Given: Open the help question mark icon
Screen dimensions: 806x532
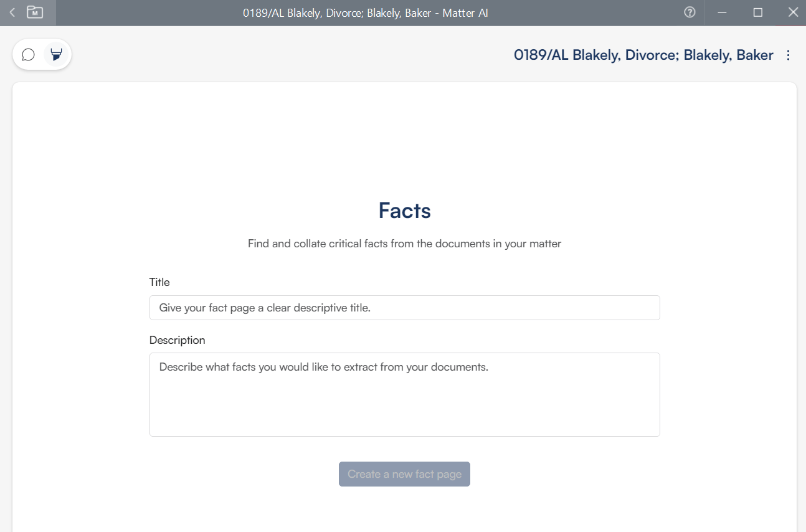Looking at the screenshot, I should [x=690, y=12].
